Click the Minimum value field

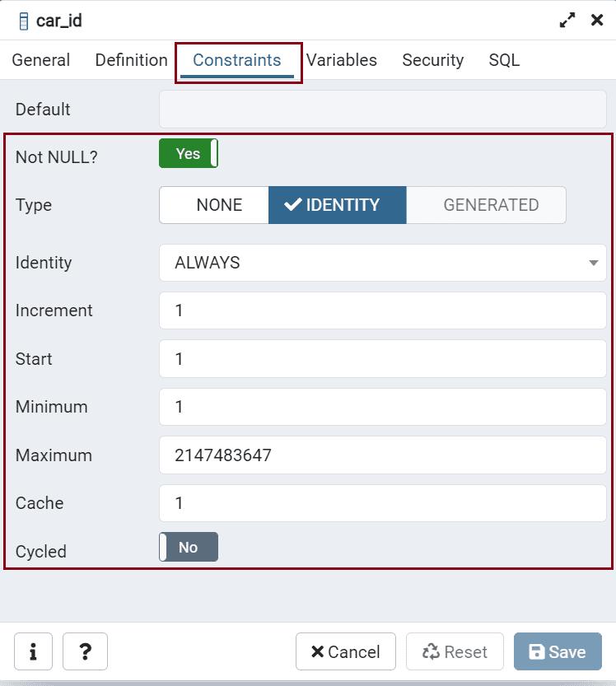tap(383, 407)
